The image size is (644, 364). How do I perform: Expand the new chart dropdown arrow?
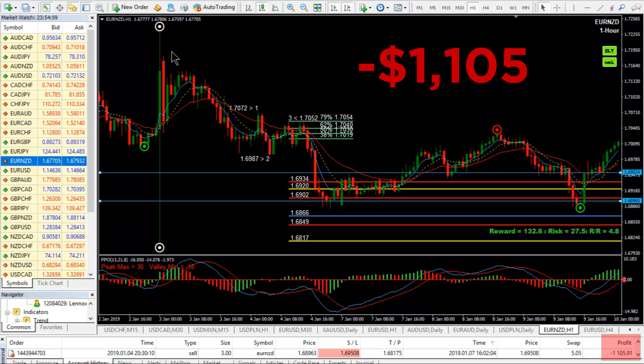pyautogui.click(x=15, y=7)
